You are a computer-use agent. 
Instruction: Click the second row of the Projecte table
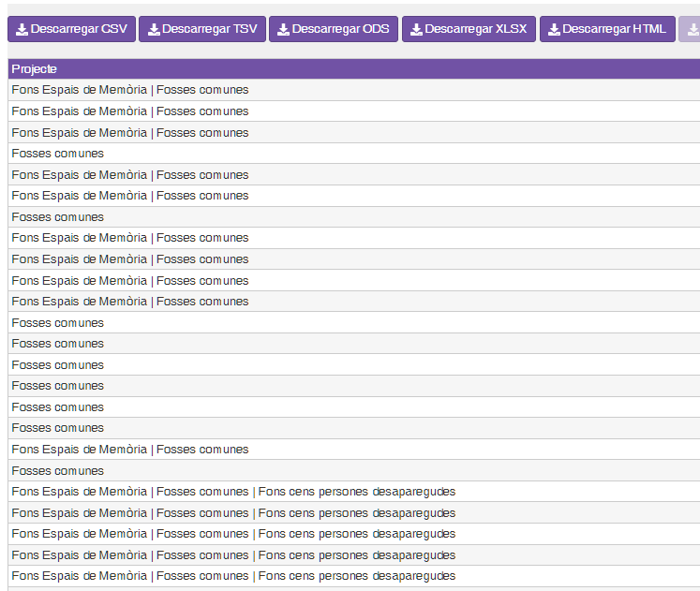pos(130,111)
